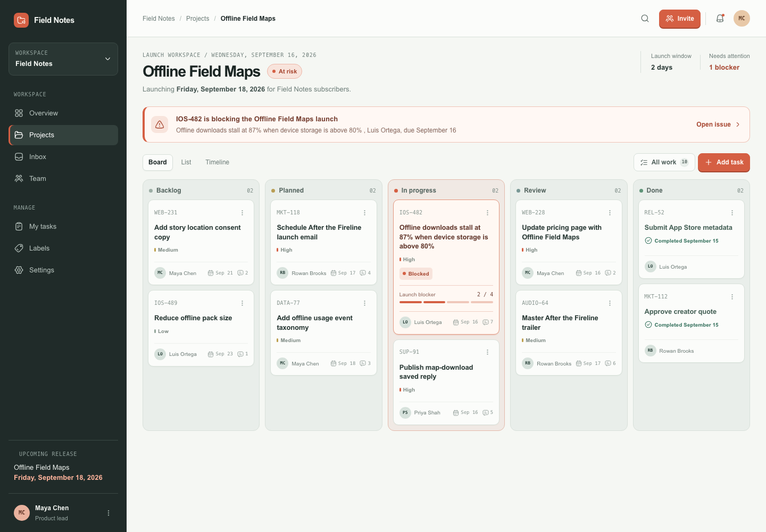Go to Overview in the sidebar

[x=63, y=113]
